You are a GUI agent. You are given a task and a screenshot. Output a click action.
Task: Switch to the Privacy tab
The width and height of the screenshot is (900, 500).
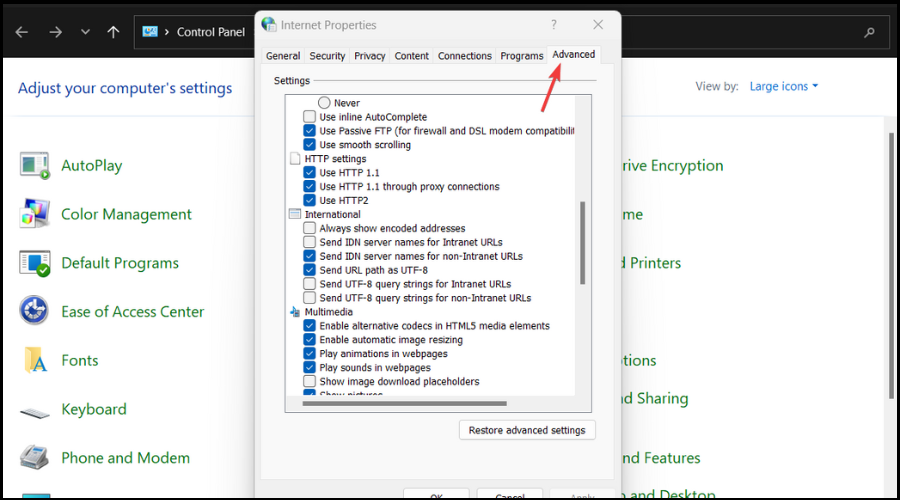[x=370, y=56]
